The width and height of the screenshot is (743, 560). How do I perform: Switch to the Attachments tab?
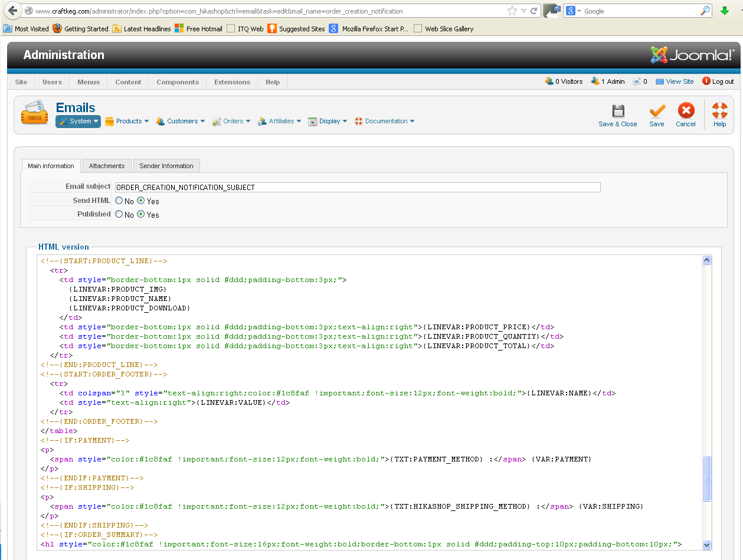coord(107,166)
